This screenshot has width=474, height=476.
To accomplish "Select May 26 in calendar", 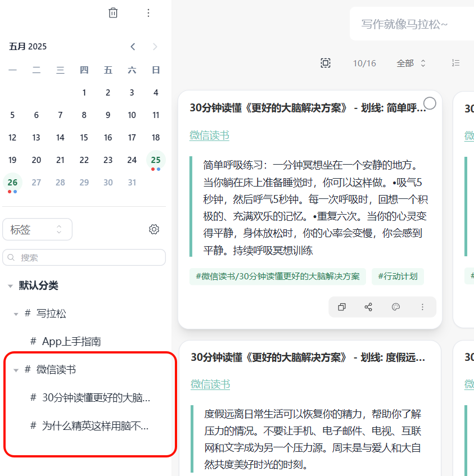I will pyautogui.click(x=12, y=183).
